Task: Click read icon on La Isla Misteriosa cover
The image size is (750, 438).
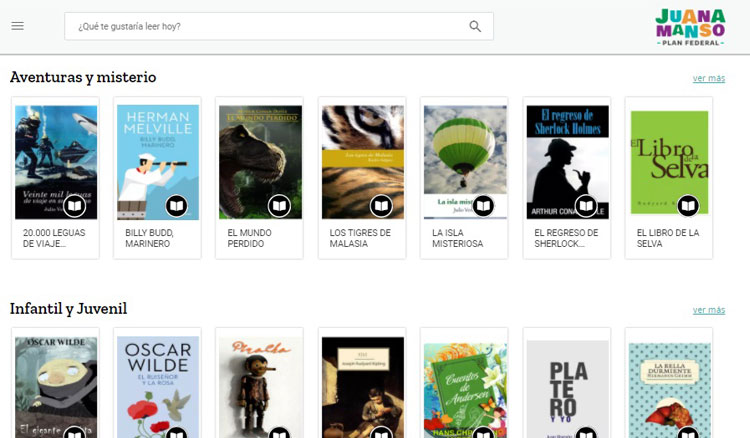Action: [483, 206]
